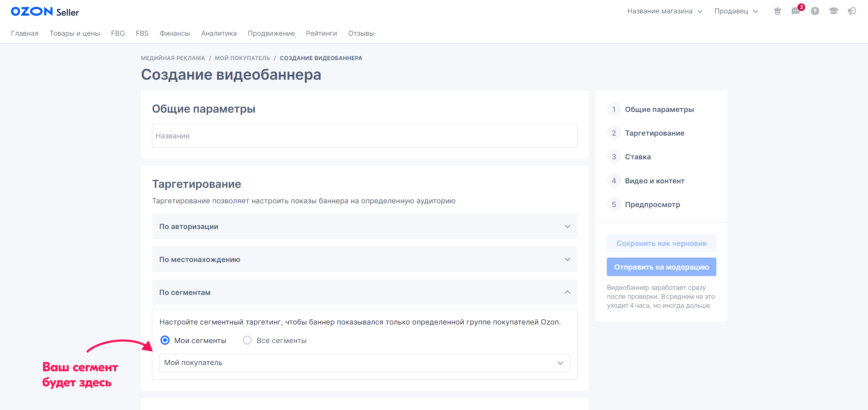Open the megaphone announcements icon
This screenshot has height=410, width=868.
[x=852, y=11]
